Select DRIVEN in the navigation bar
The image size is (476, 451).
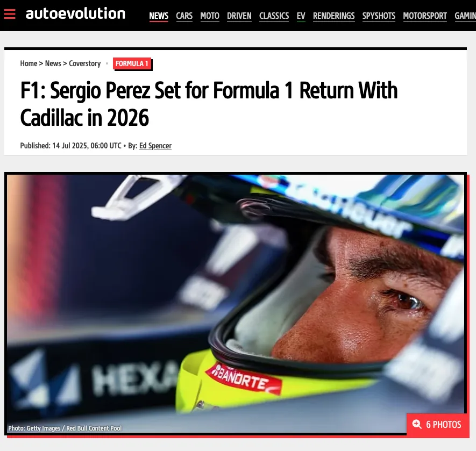tap(239, 16)
